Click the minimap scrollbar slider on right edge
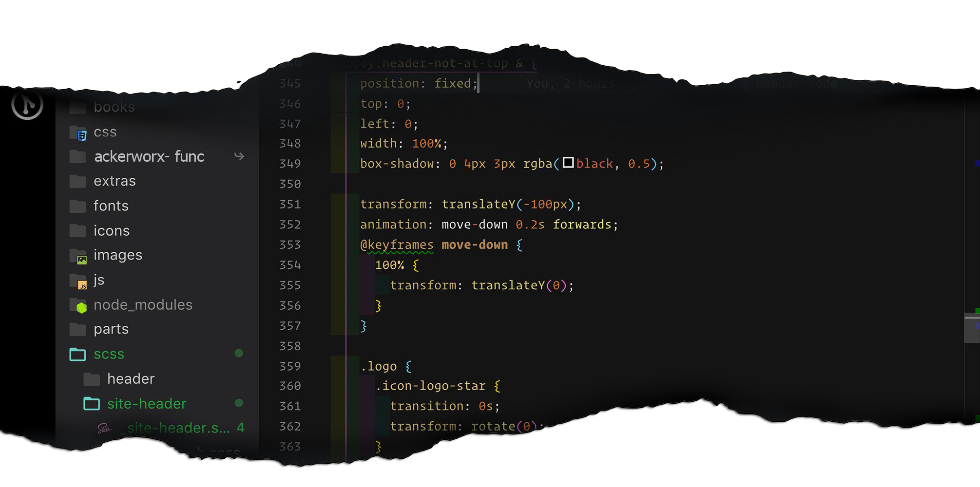 972,329
